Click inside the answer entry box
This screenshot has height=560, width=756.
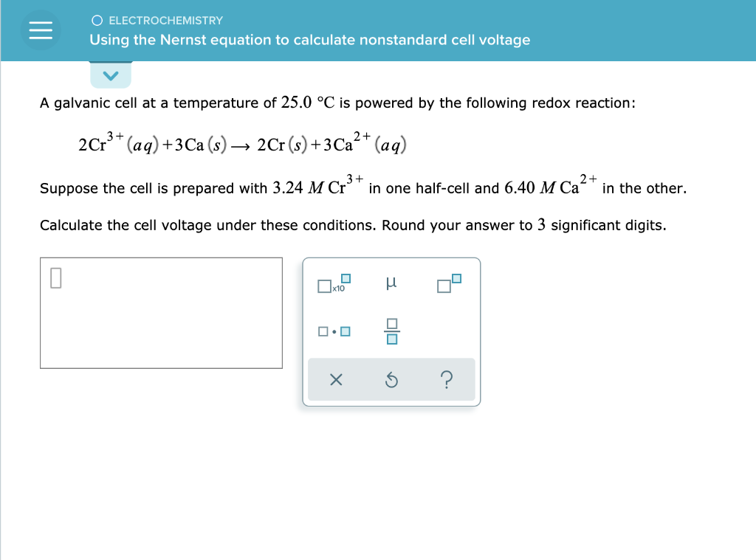click(x=160, y=312)
